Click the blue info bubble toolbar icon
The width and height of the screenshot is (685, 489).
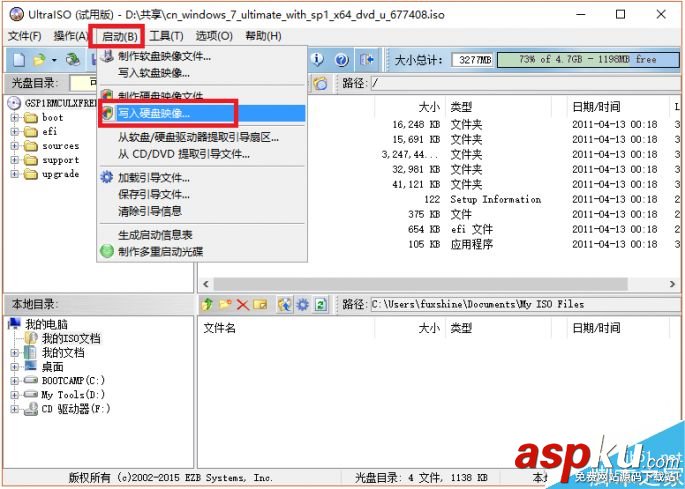click(x=317, y=59)
